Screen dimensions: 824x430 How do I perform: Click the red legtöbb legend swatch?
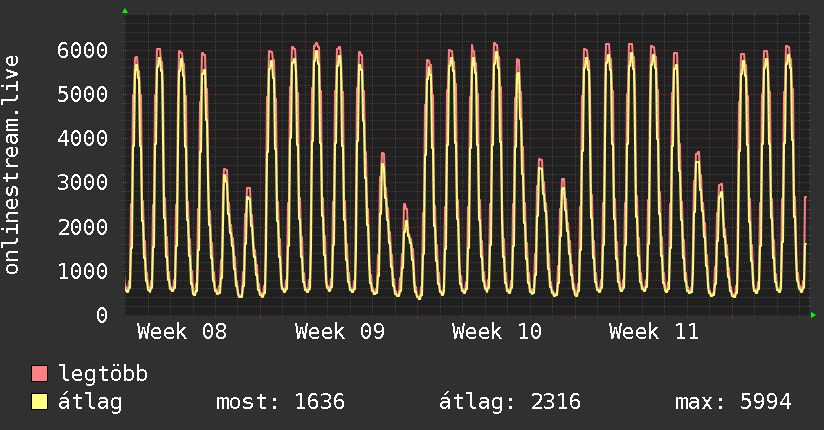(39, 375)
